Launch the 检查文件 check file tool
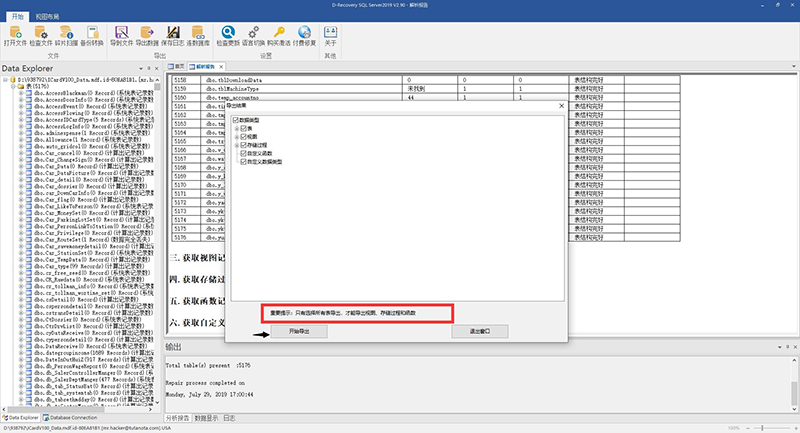800x433 pixels. [x=41, y=36]
